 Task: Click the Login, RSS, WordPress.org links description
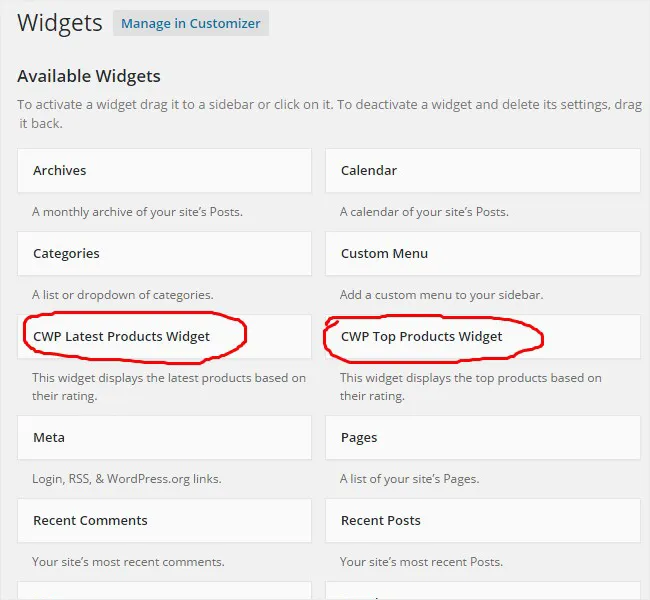[126, 479]
